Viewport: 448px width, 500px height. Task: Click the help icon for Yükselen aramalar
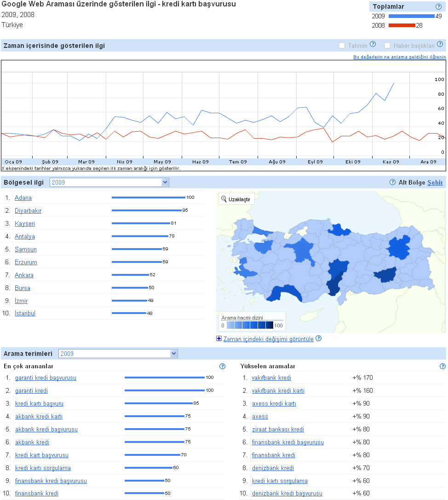[x=442, y=366]
